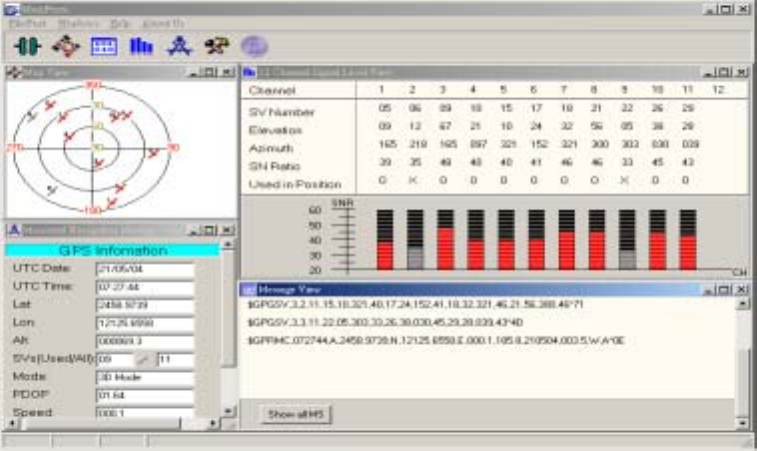Maximize the signal level window
The image size is (757, 451).
click(724, 72)
